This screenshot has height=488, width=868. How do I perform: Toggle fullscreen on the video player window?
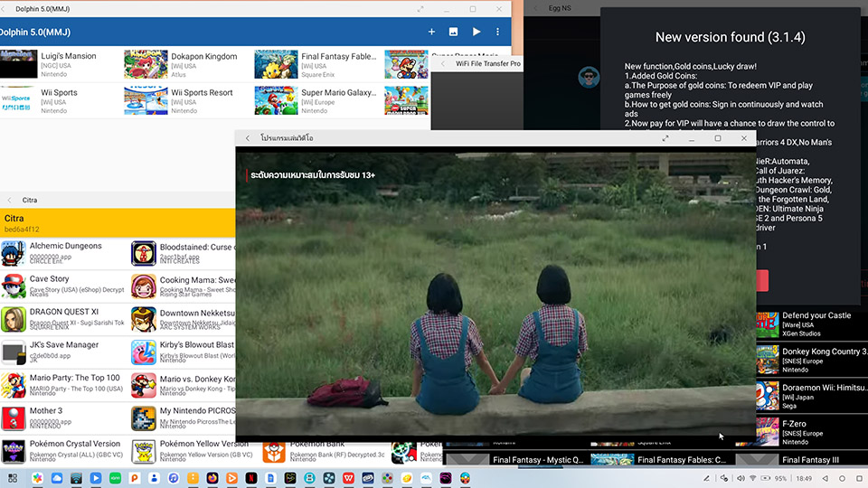pos(665,138)
